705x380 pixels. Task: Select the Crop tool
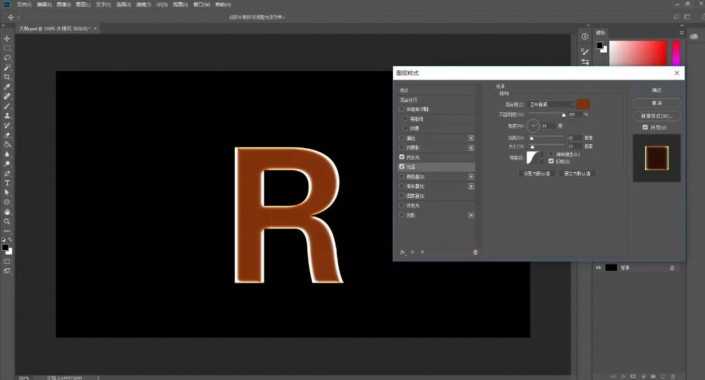7,77
